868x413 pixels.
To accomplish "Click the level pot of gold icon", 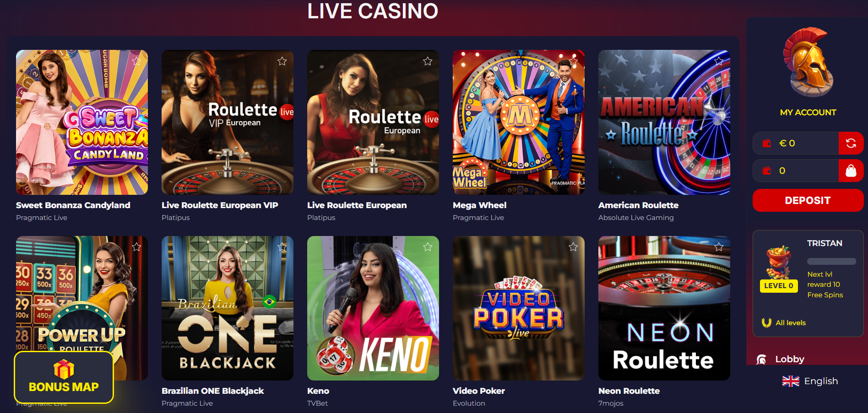I will coord(779,262).
